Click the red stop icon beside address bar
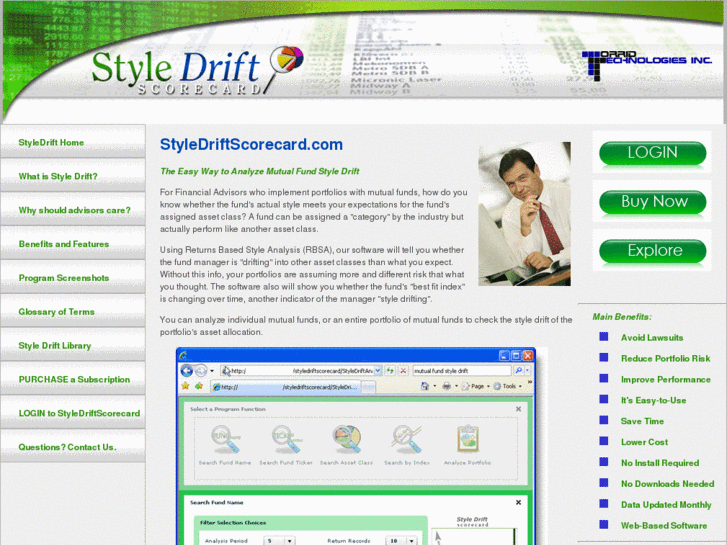This screenshot has width=727, height=545. tap(403, 371)
